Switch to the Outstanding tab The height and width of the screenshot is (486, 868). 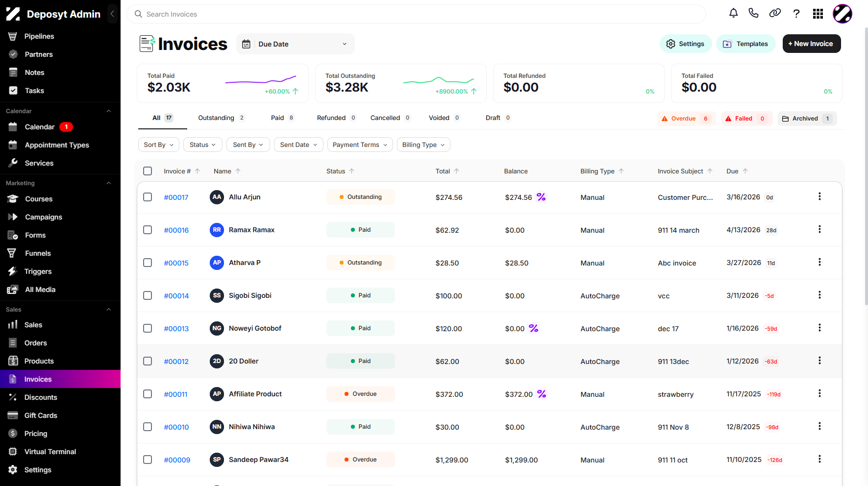point(221,118)
